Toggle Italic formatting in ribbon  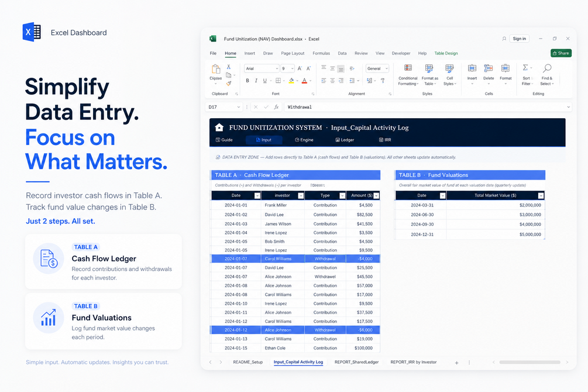(x=256, y=81)
